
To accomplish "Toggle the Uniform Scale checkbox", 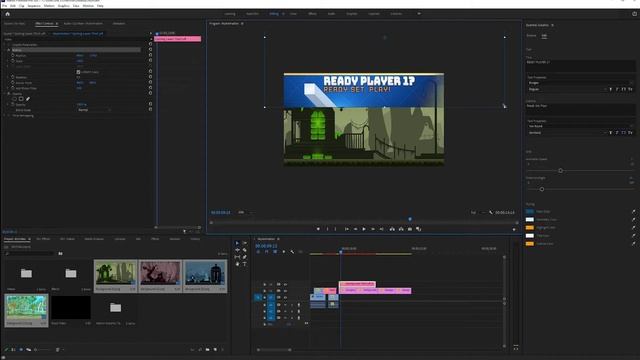I will [78, 72].
